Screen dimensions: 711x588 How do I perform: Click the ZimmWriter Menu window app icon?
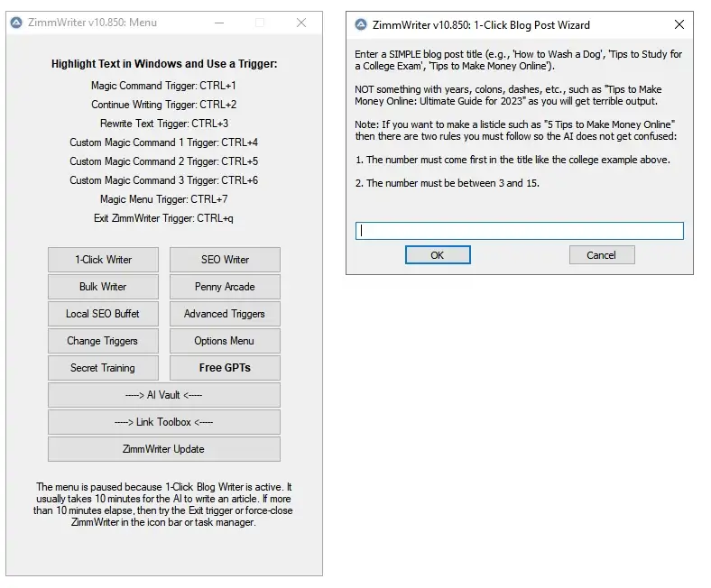point(15,23)
